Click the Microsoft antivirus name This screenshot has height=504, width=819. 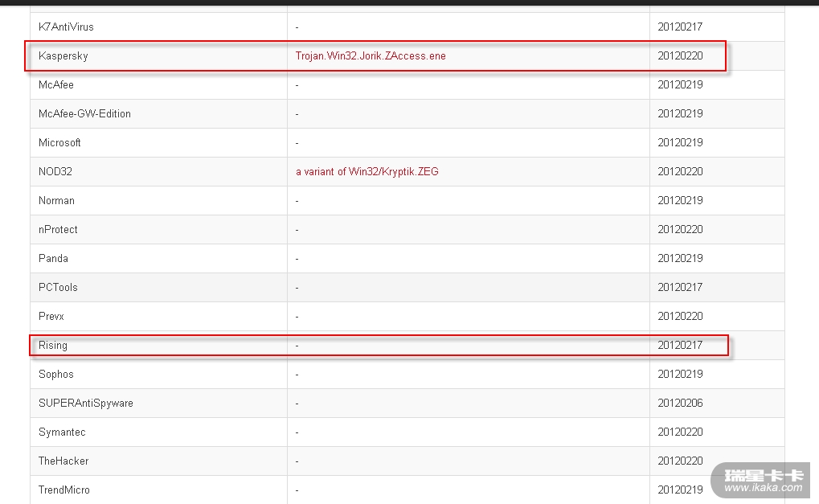59,142
